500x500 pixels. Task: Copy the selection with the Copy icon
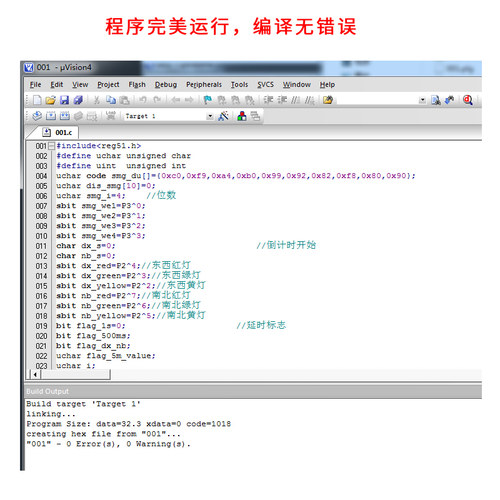click(x=111, y=100)
